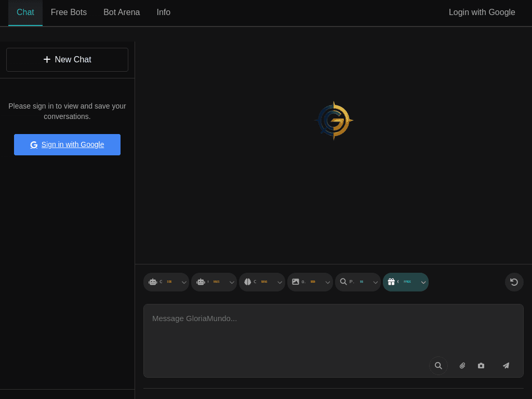Open the camera capture icon
The width and height of the screenshot is (532, 399).
(481, 366)
